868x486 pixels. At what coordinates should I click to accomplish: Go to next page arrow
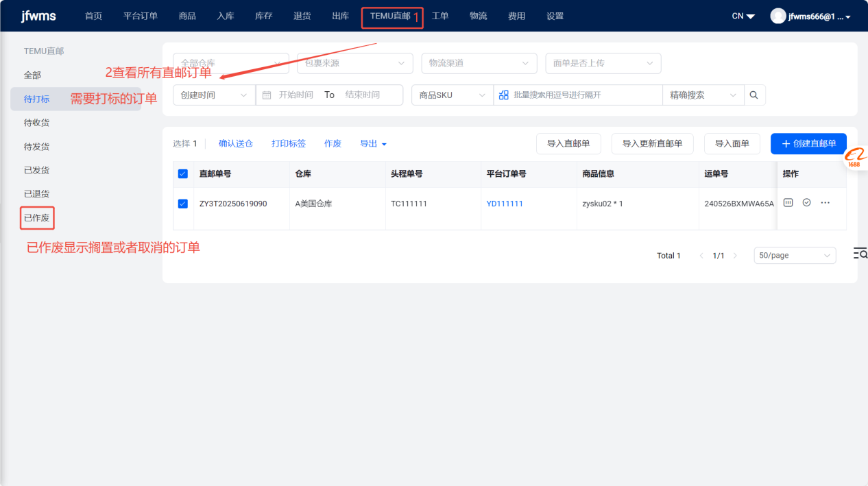click(x=736, y=256)
